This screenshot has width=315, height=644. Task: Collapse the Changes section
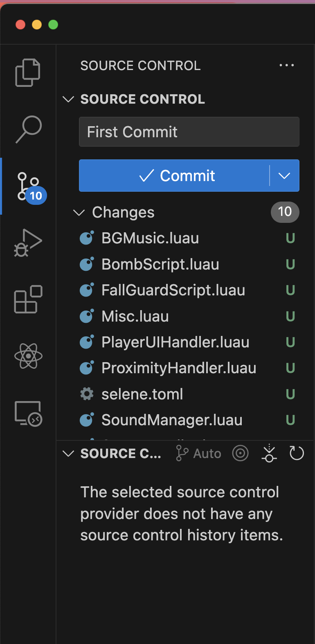click(x=79, y=212)
